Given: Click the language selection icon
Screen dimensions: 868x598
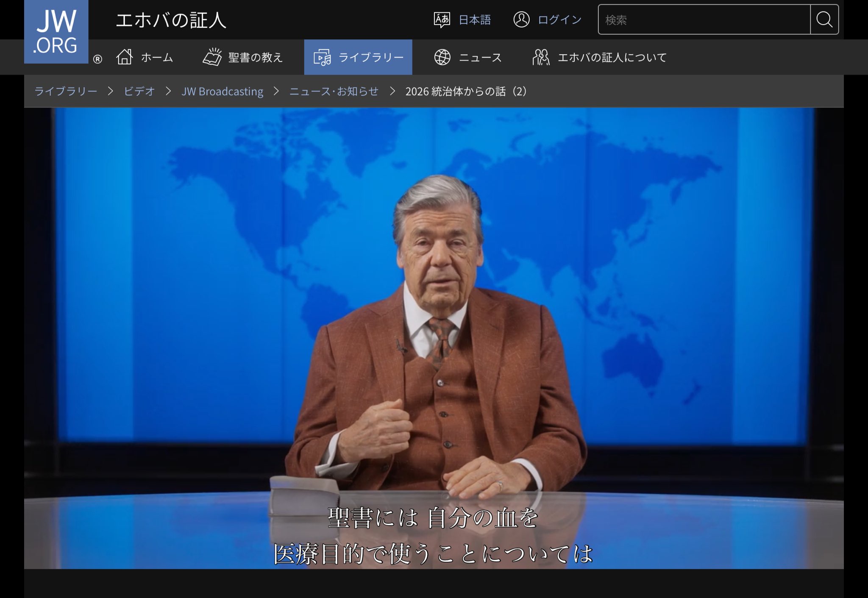Looking at the screenshot, I should click(442, 19).
